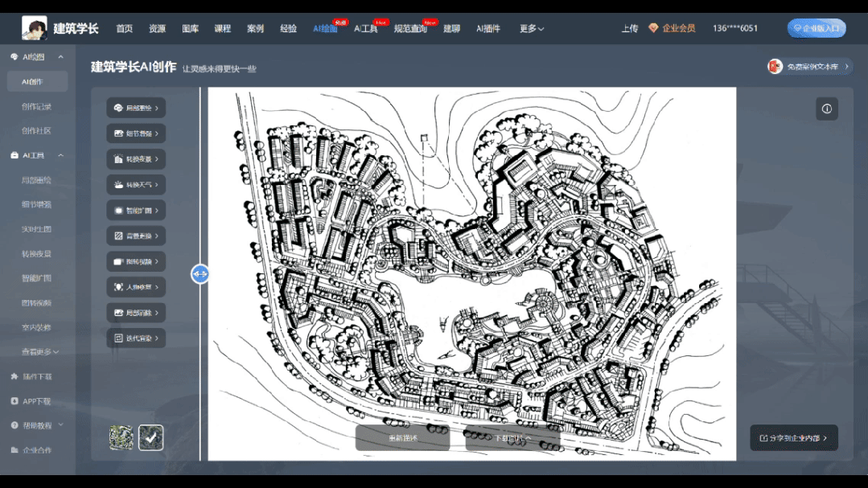Open 建聊 in the top navigation
Image resolution: width=868 pixels, height=488 pixels.
[x=452, y=28]
